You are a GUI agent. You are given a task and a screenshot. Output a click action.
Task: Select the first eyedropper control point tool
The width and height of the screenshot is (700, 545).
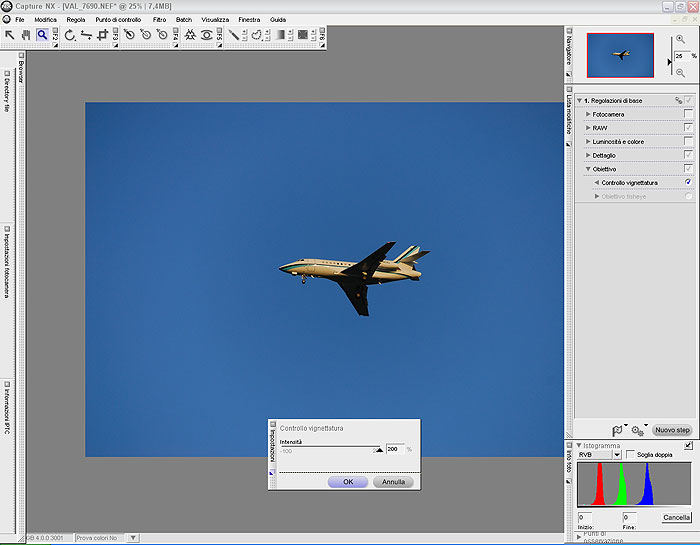click(129, 35)
